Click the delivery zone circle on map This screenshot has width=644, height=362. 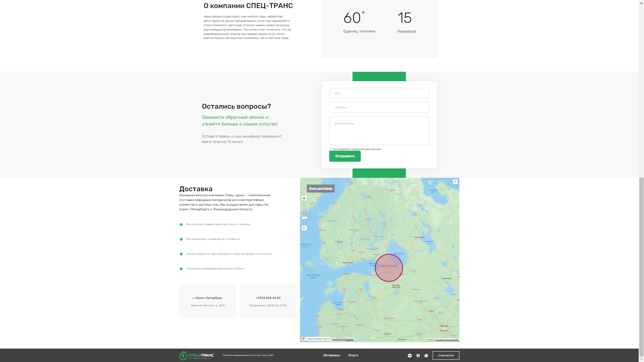click(x=389, y=268)
